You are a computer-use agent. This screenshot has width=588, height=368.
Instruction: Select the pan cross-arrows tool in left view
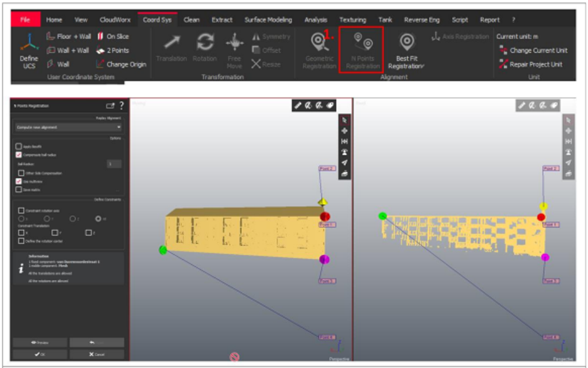344,131
